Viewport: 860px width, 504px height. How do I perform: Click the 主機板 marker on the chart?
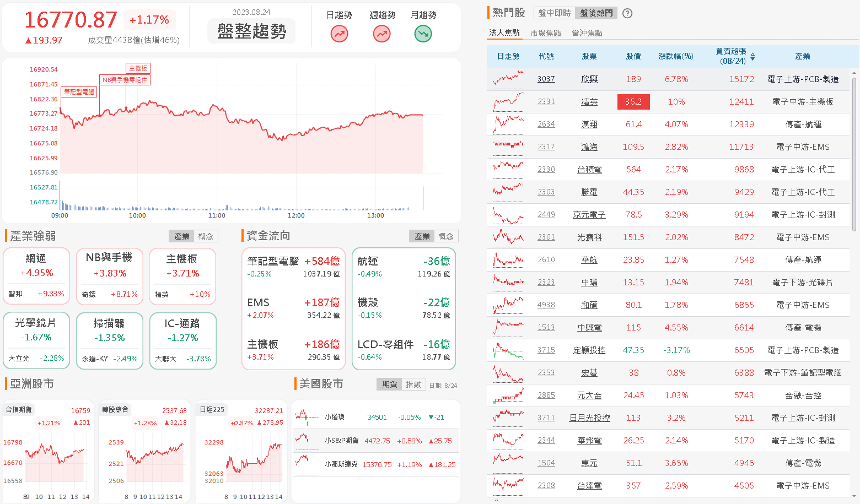138,68
